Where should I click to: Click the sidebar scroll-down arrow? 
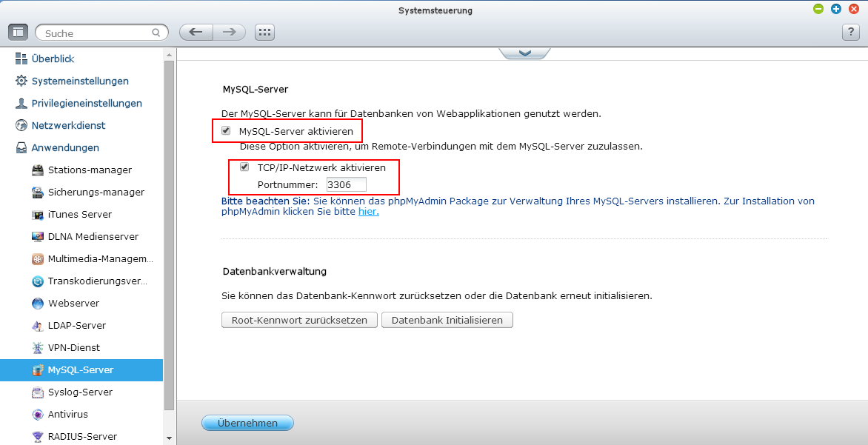(x=169, y=438)
